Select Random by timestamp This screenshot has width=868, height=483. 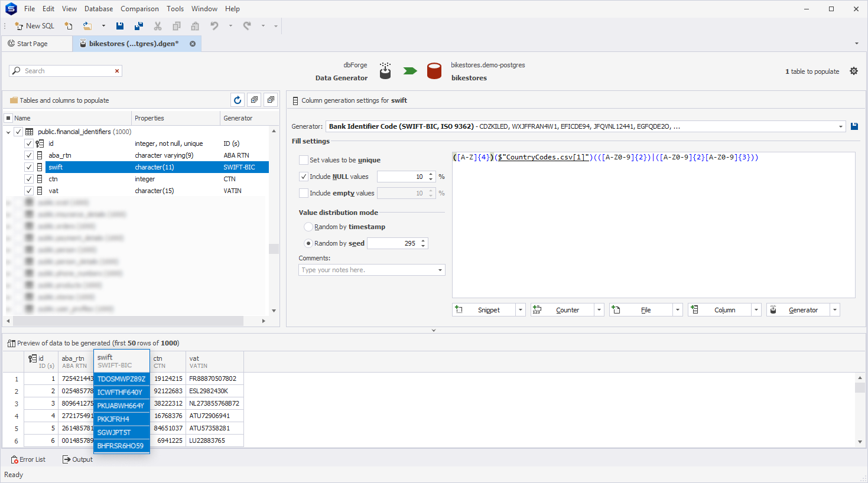tap(308, 227)
